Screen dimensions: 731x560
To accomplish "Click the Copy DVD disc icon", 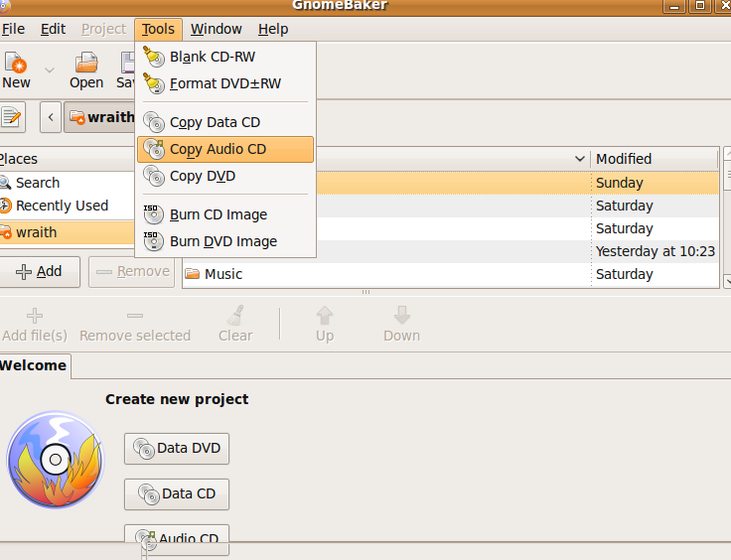I will coord(153,176).
